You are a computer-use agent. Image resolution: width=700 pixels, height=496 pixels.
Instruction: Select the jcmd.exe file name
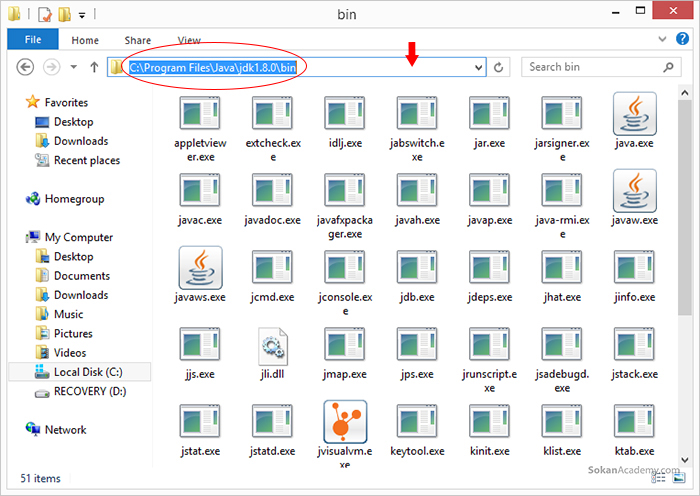[x=272, y=297]
